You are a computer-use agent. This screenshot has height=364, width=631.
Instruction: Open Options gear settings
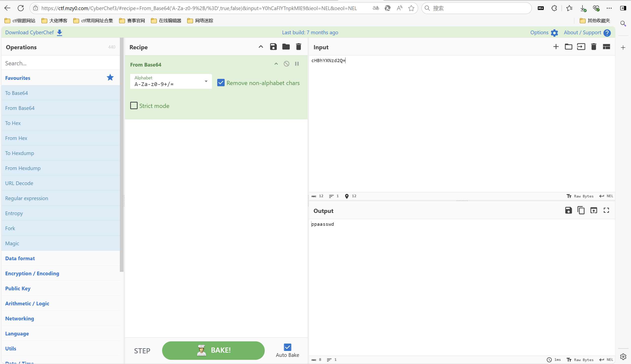pyautogui.click(x=544, y=33)
